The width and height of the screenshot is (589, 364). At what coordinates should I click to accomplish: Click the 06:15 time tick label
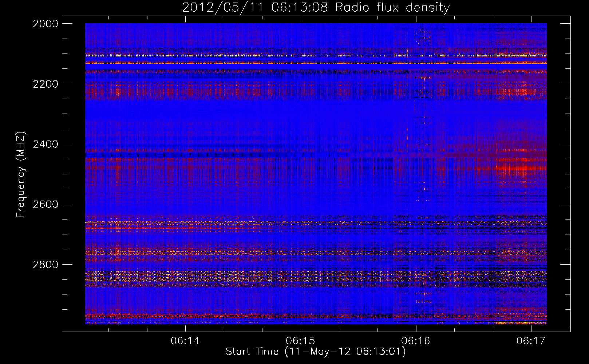(x=301, y=341)
